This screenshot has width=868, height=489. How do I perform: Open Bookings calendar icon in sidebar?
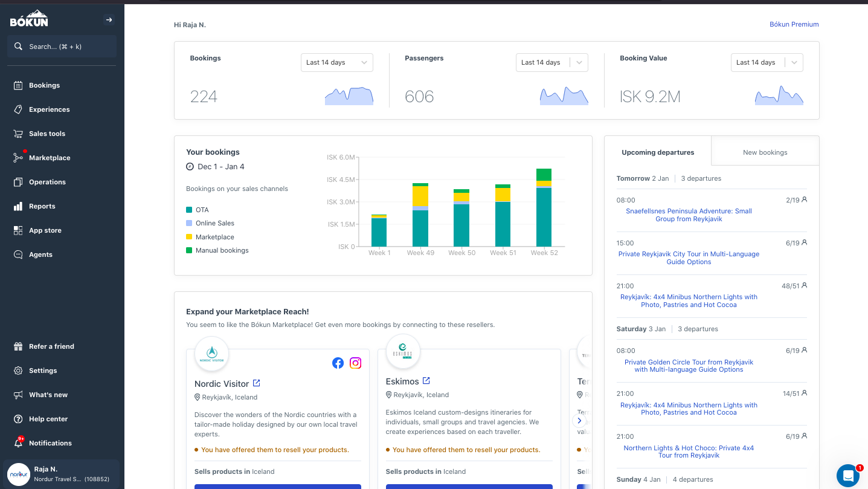[18, 85]
